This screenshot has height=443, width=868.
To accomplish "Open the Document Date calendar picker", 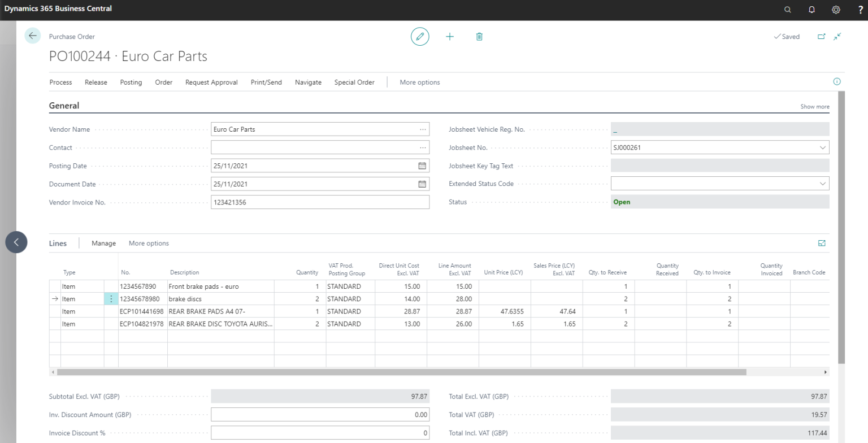I will pyautogui.click(x=422, y=184).
